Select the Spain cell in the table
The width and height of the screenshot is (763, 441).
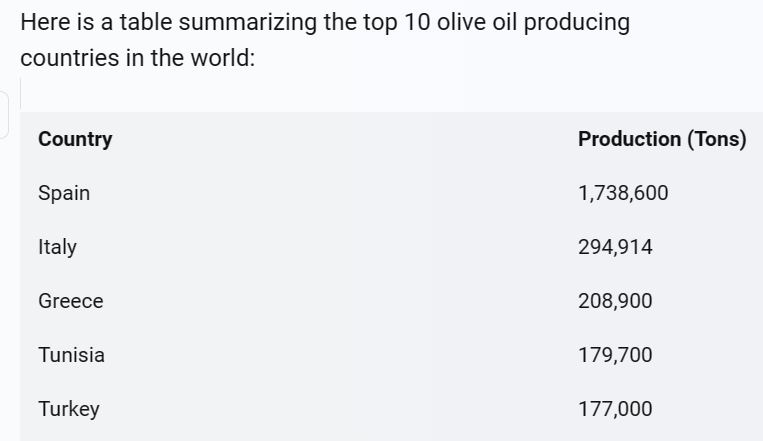(x=64, y=193)
